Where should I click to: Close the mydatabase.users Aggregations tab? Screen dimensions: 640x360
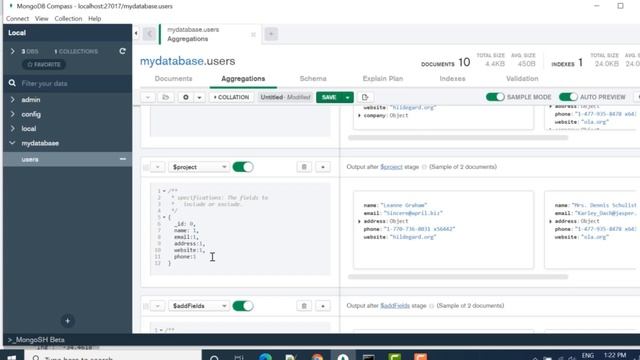pos(253,35)
